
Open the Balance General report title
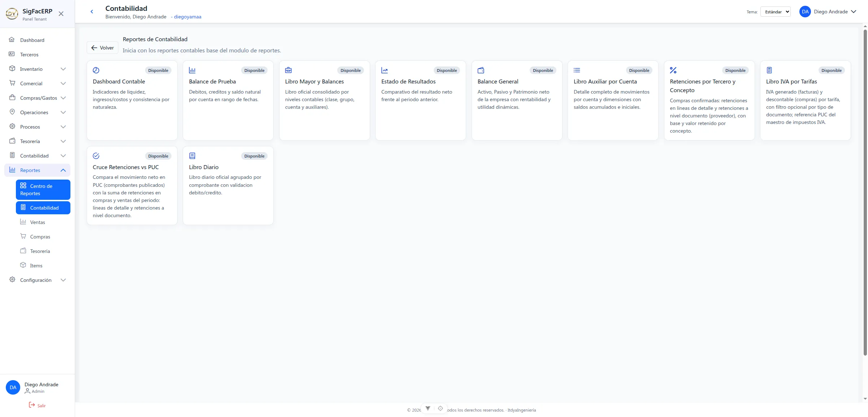click(x=498, y=81)
